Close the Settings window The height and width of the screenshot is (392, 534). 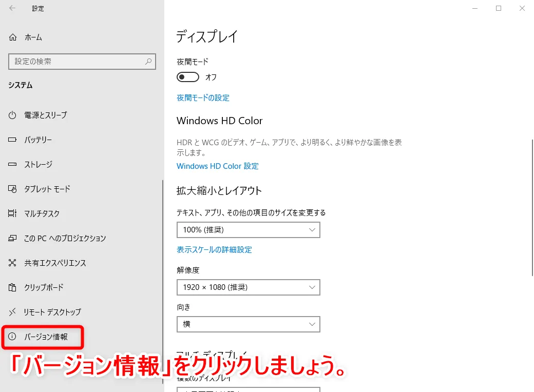[522, 8]
